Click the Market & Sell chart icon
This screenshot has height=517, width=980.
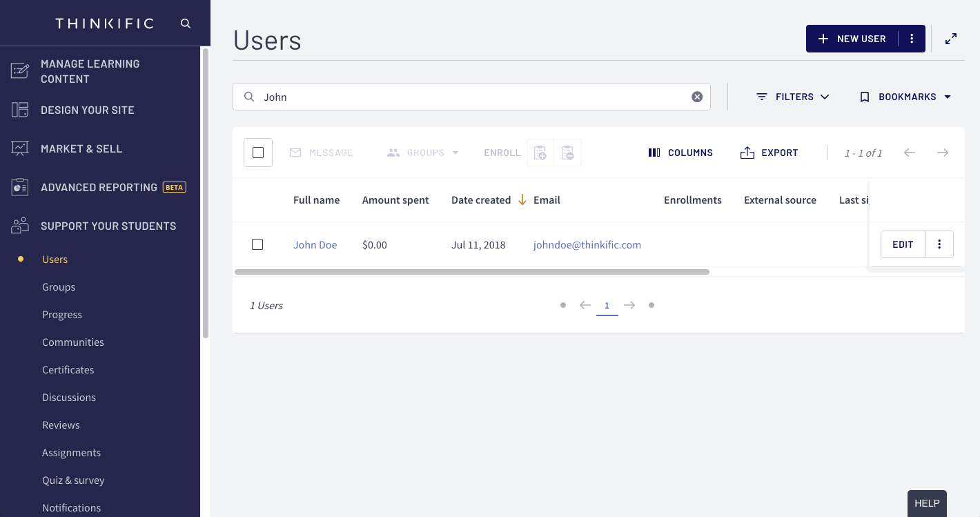19,148
